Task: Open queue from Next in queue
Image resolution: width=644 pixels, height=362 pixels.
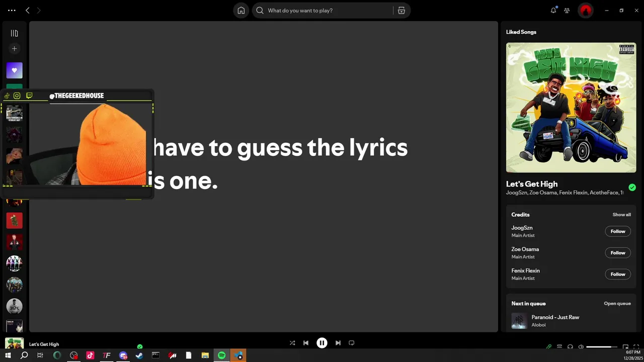Action: click(x=617, y=304)
